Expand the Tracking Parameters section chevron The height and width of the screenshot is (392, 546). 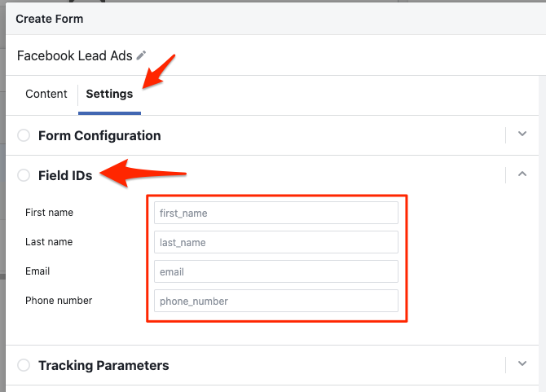pyautogui.click(x=523, y=364)
